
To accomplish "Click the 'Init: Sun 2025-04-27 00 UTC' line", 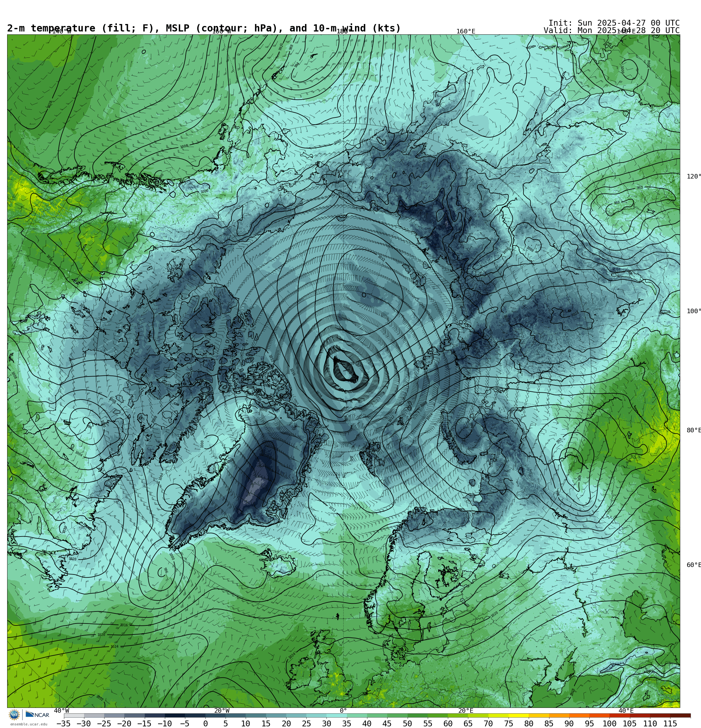I will pyautogui.click(x=614, y=23).
